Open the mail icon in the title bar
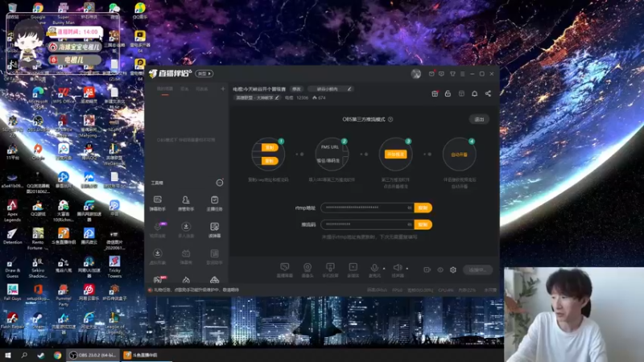 [431, 74]
